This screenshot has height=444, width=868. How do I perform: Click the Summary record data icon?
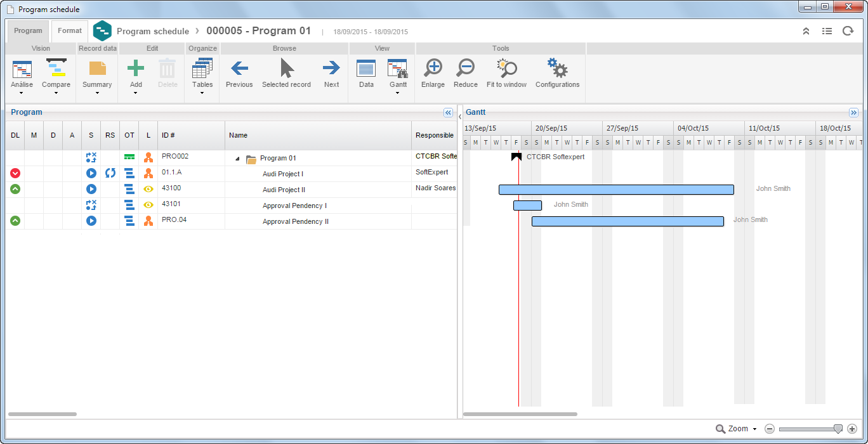click(97, 69)
